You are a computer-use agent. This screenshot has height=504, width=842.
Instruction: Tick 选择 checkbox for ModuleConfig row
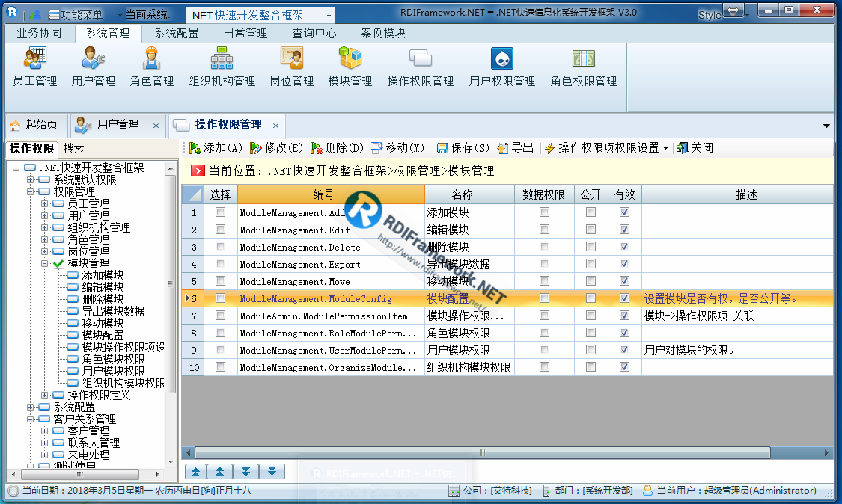[x=220, y=298]
